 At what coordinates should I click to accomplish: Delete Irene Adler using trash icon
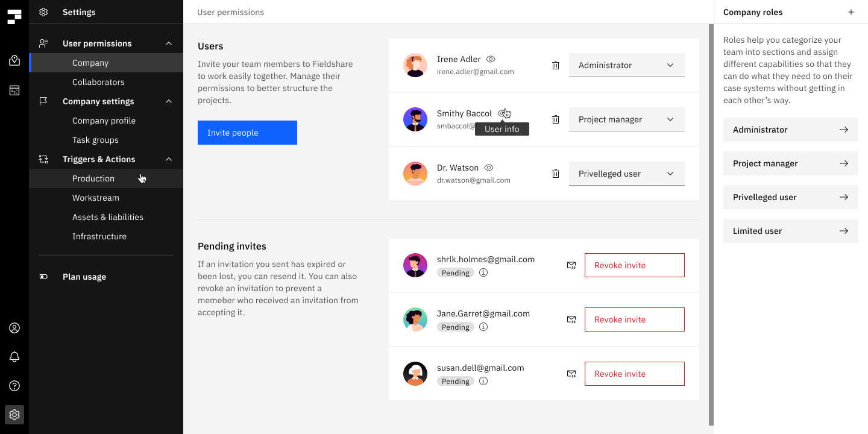pos(556,65)
